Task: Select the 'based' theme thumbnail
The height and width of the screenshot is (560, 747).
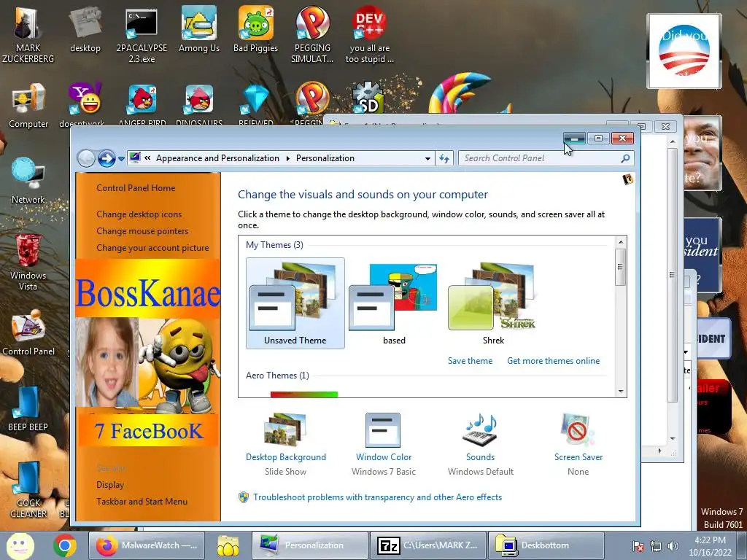Action: (x=394, y=303)
